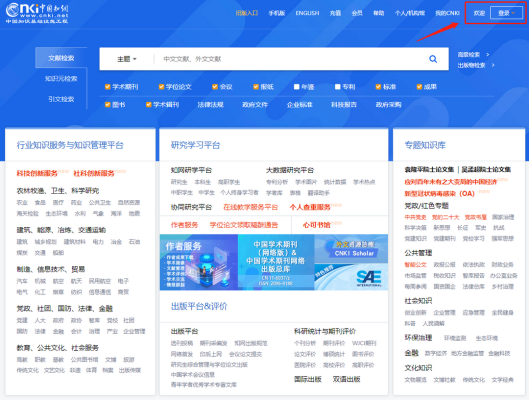Click the 法律法规 database link
This screenshot has height=400, width=529.
(x=211, y=105)
